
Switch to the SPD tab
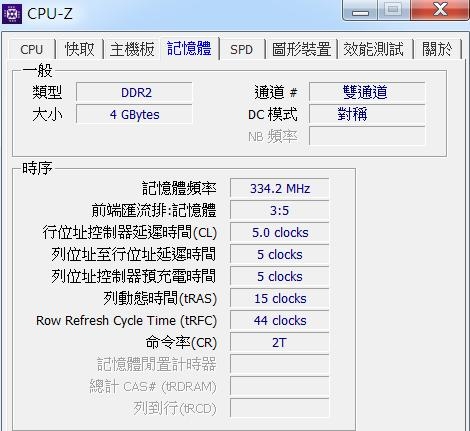click(x=242, y=50)
